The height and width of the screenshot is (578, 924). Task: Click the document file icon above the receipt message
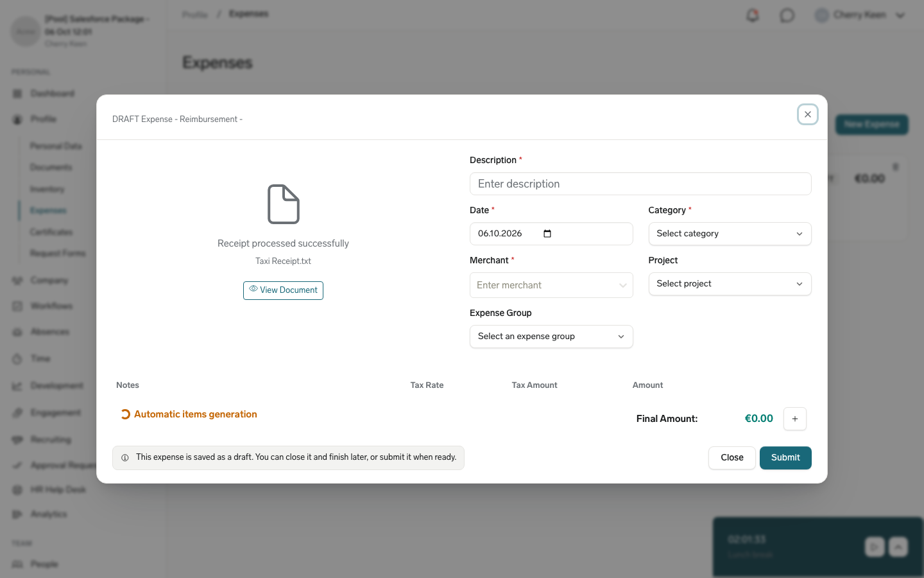point(283,204)
